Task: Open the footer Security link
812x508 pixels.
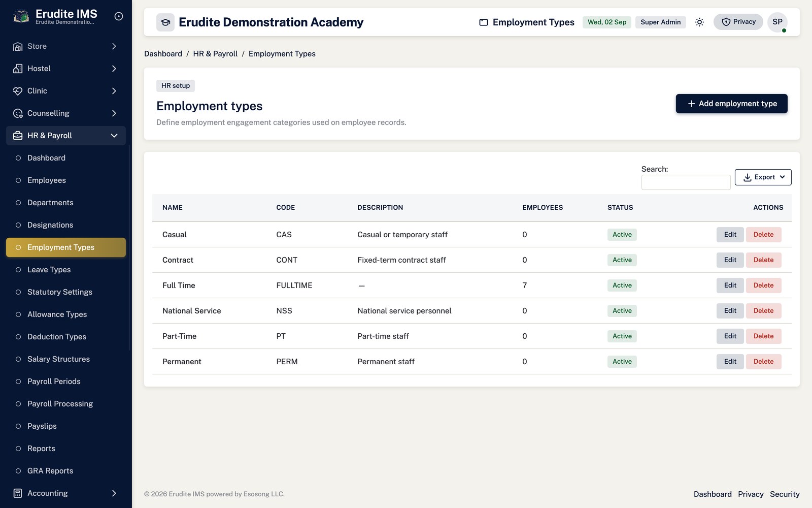Action: click(x=785, y=494)
